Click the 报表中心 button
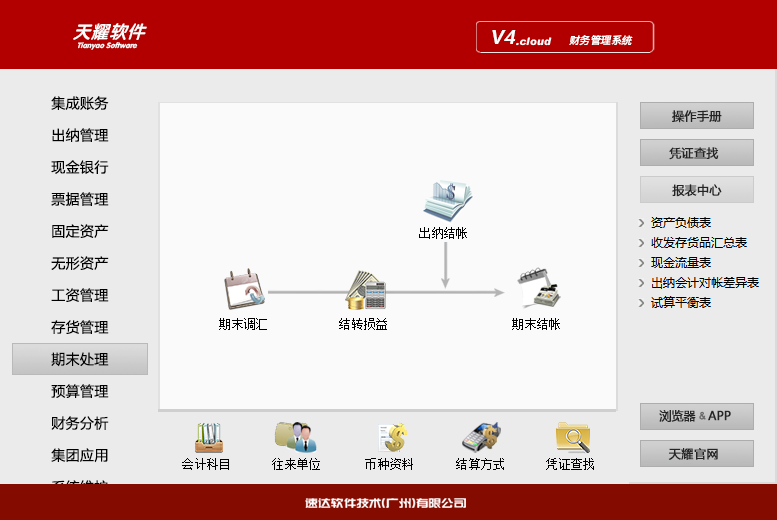The image size is (777, 520). (x=697, y=190)
